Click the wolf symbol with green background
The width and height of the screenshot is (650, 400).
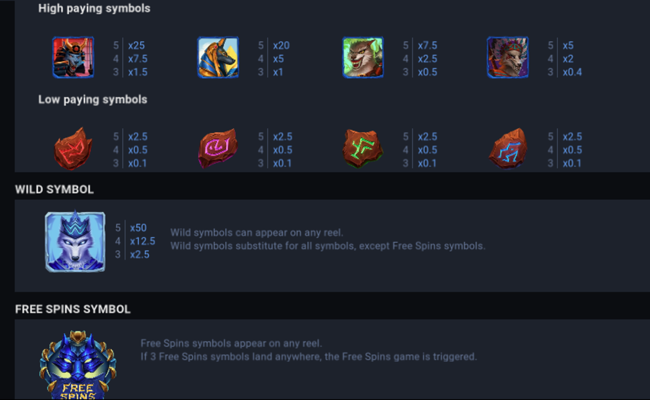coord(362,58)
